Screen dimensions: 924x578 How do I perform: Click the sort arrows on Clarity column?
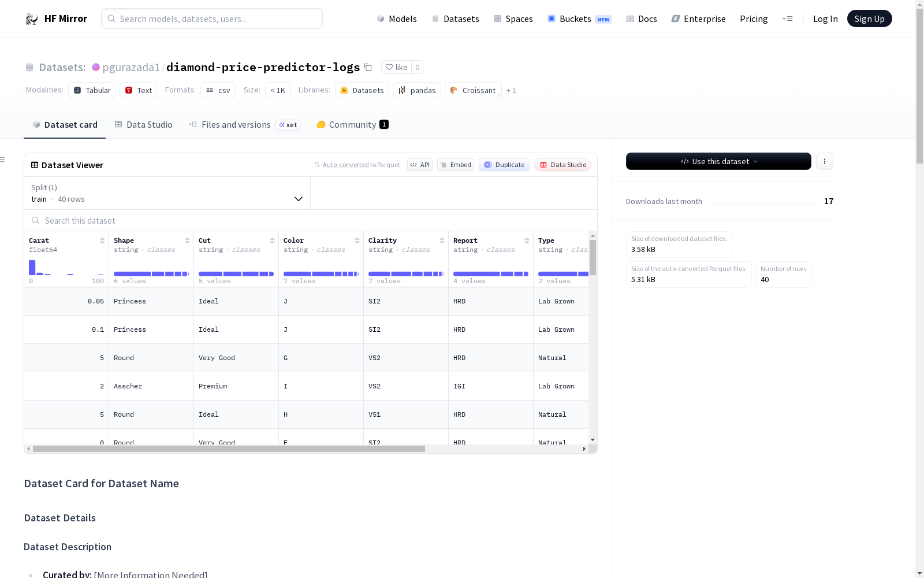pyautogui.click(x=442, y=240)
